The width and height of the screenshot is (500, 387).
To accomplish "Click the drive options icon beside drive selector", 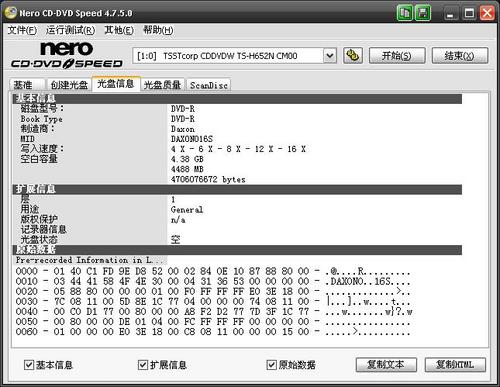I will pyautogui.click(x=353, y=55).
